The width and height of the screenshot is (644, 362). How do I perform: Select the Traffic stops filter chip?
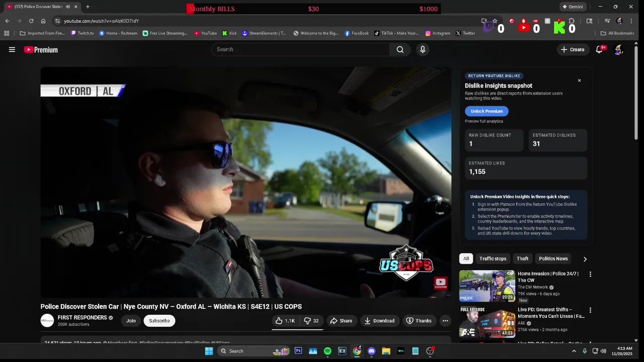pyautogui.click(x=493, y=259)
